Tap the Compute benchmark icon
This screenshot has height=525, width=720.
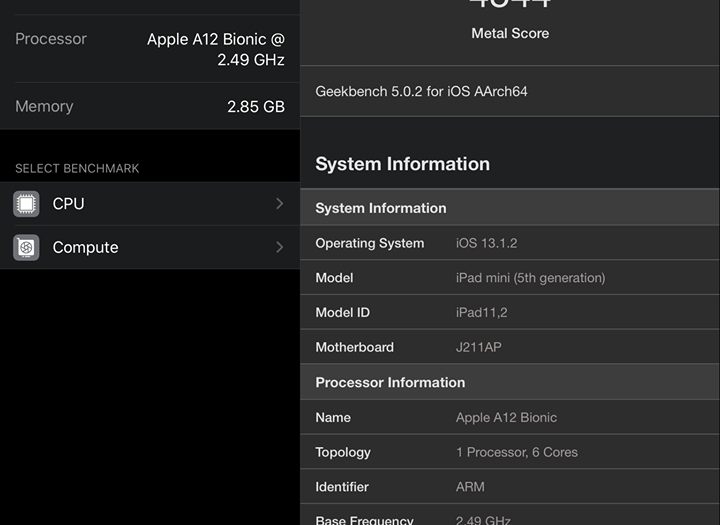pyautogui.click(x=26, y=248)
